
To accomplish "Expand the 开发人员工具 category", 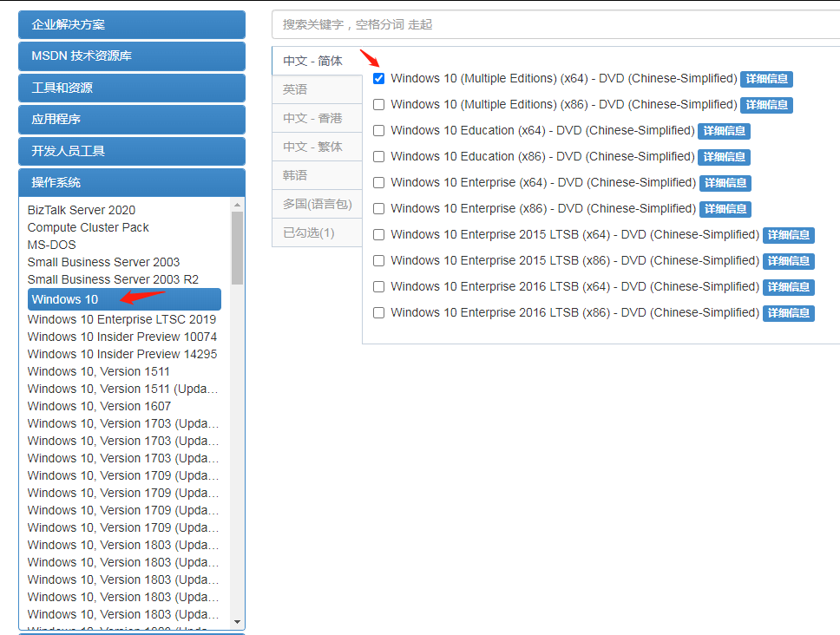I will (131, 151).
